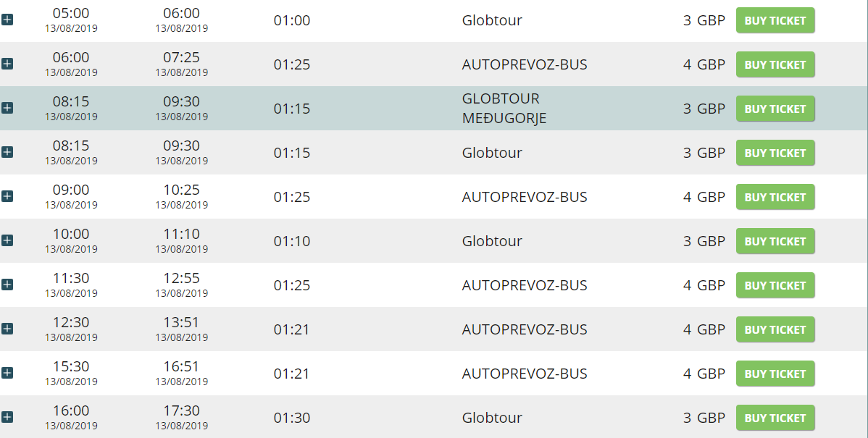Click plus icon for 12:30 departure
This screenshot has width=868, height=438.
click(7, 329)
